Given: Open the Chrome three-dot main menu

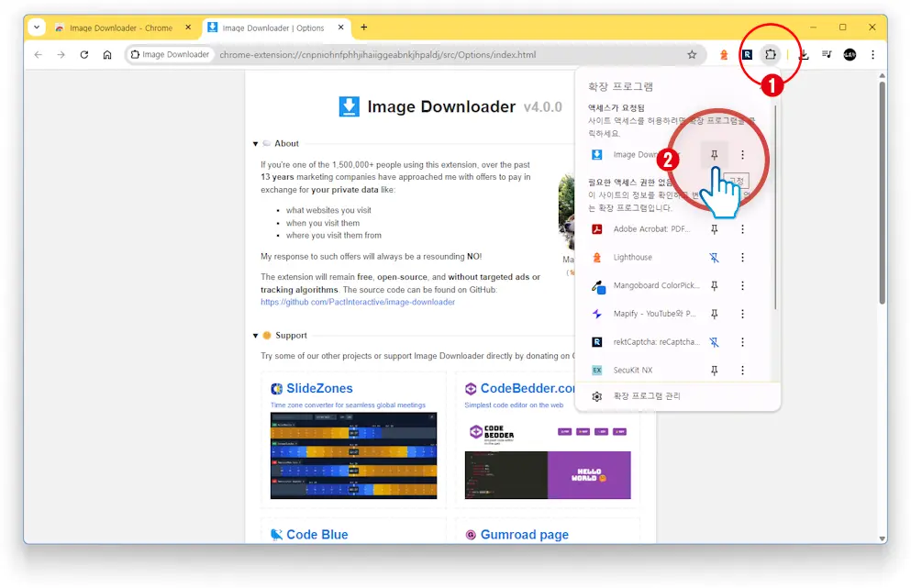Looking at the screenshot, I should (x=872, y=55).
